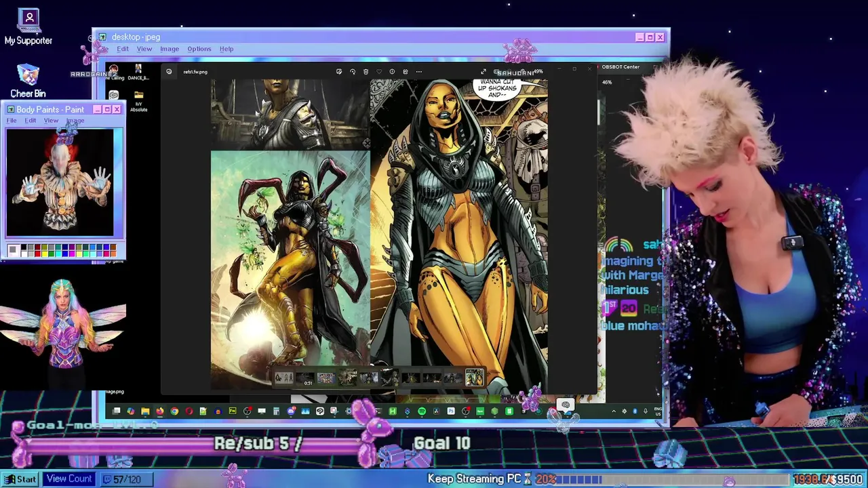Open the Cheer Bin desktop icon

[x=28, y=81]
